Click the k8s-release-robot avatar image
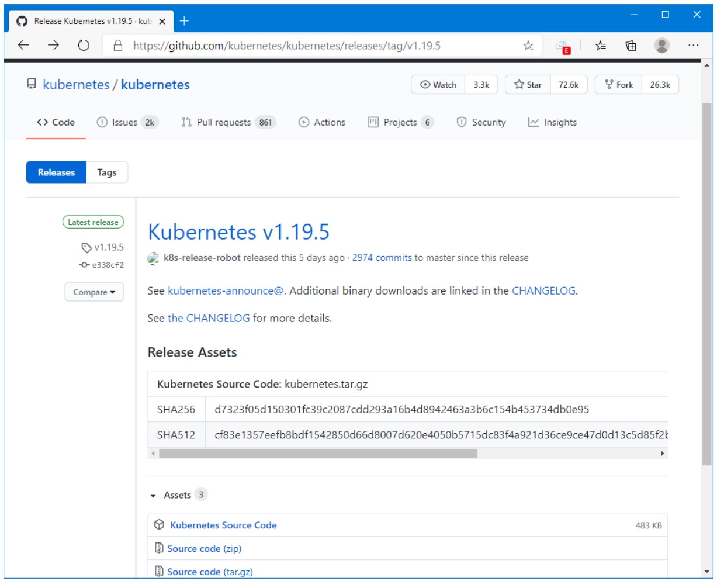 [x=153, y=258]
